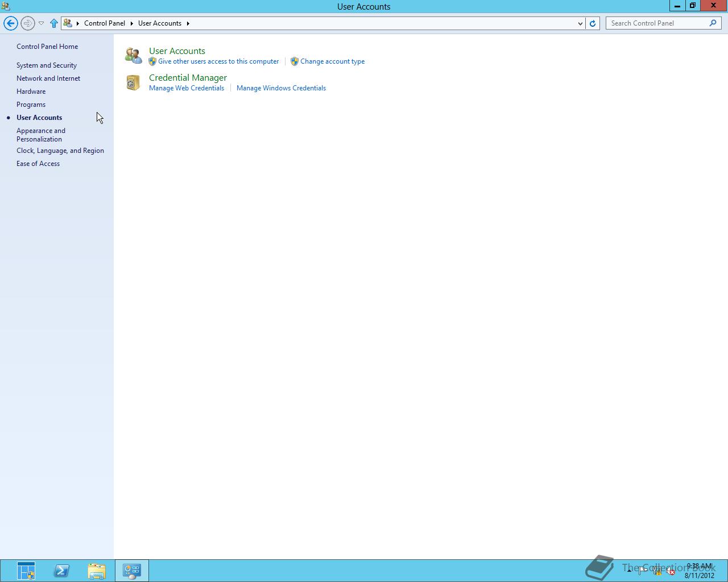The image size is (728, 582).
Task: Open Manage Web Credentials
Action: pos(187,88)
